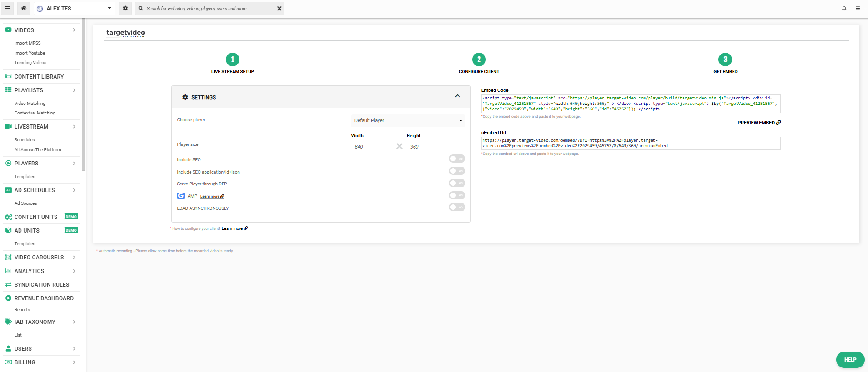Click the Embed Code text box
The width and height of the screenshot is (868, 372).
(x=631, y=104)
